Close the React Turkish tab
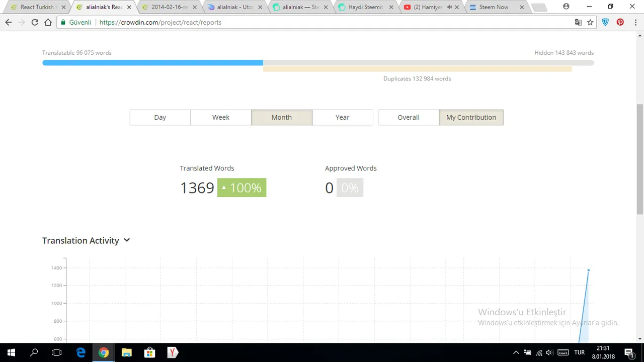The width and height of the screenshot is (644, 362). (63, 7)
